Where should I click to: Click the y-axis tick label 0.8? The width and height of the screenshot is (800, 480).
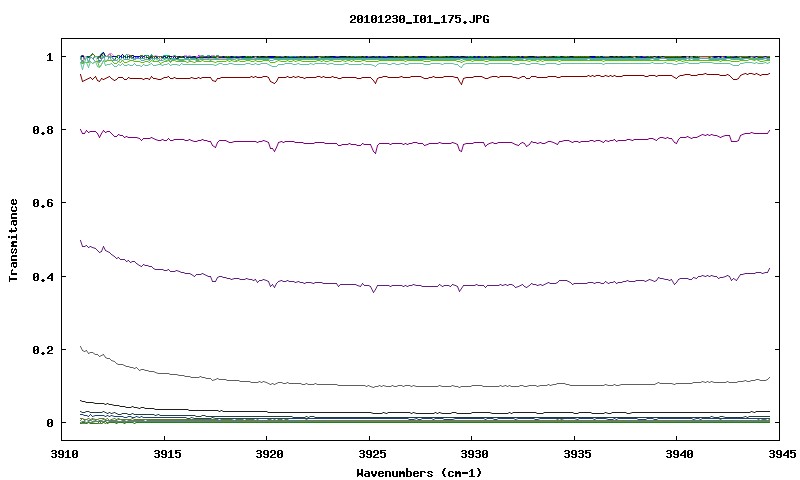(x=43, y=130)
